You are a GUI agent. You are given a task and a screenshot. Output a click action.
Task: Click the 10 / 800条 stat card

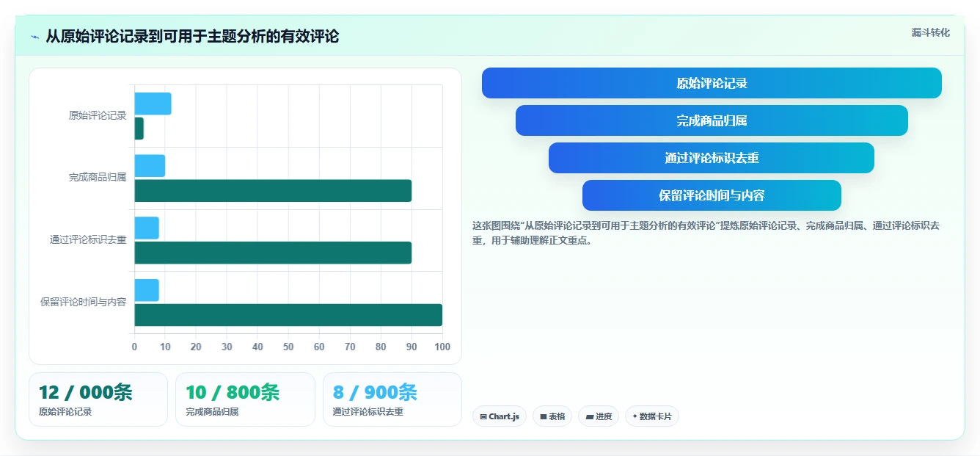coord(245,399)
